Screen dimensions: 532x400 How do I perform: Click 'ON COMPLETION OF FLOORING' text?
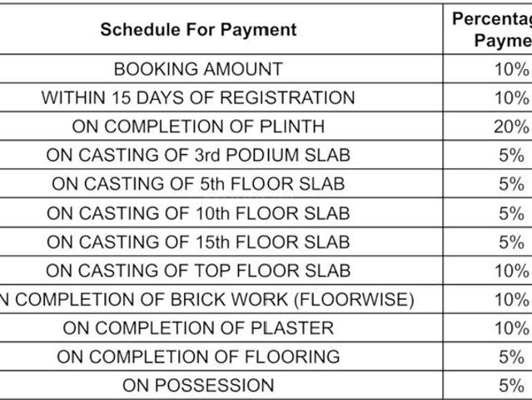click(x=198, y=357)
